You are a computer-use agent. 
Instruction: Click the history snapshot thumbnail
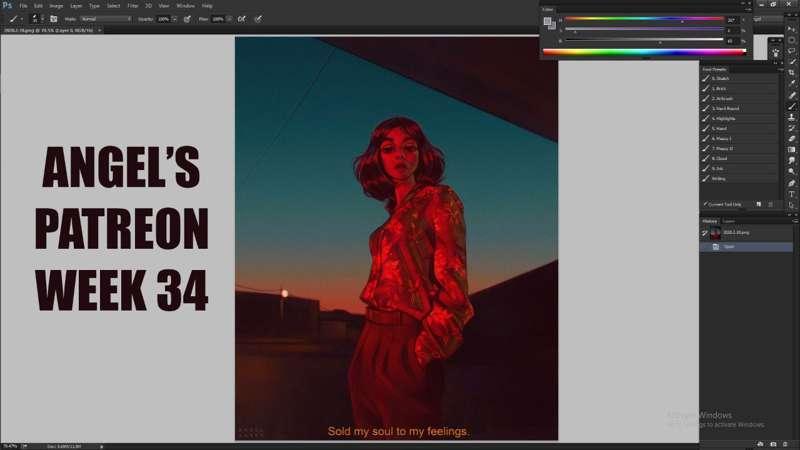(715, 233)
